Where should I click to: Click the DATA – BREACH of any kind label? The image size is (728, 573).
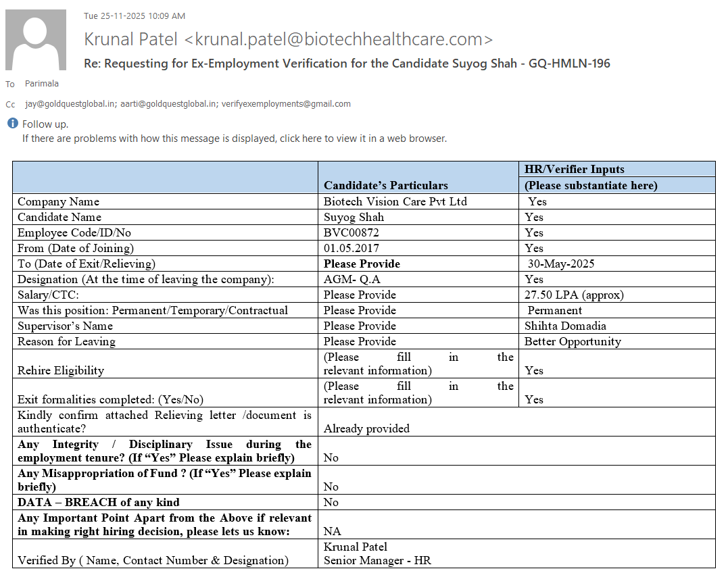click(x=99, y=503)
